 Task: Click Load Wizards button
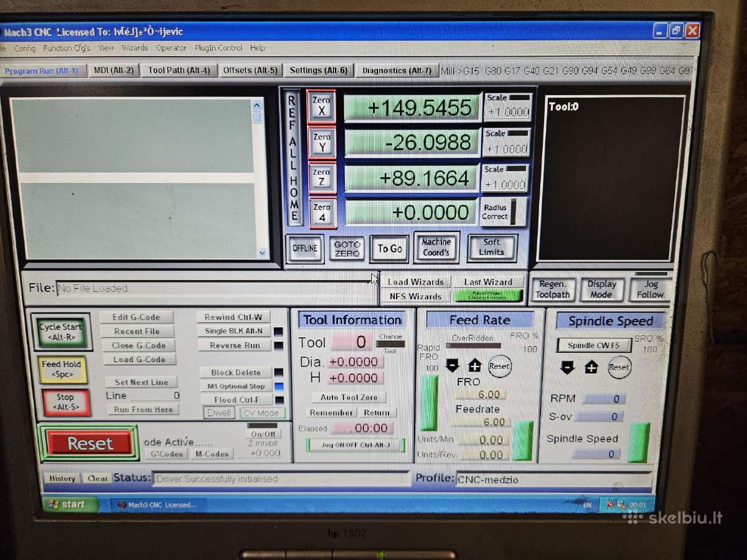click(x=415, y=282)
